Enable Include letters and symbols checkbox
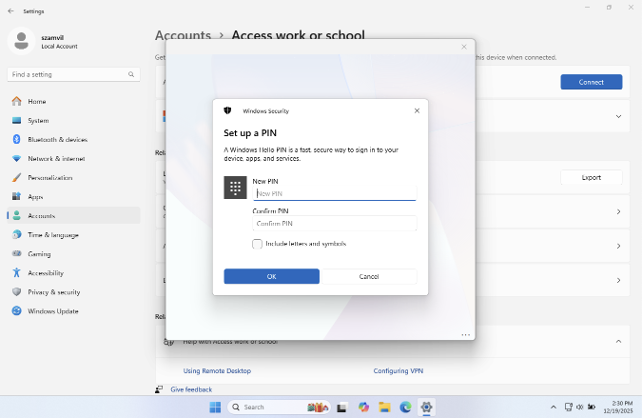 click(257, 244)
